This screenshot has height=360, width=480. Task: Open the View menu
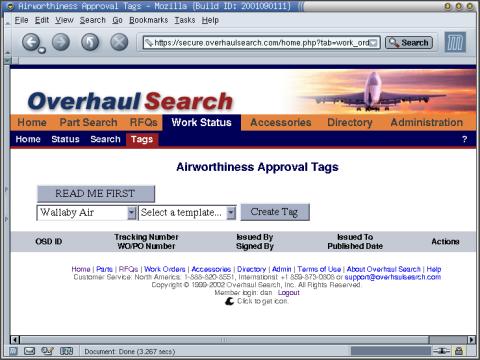coord(64,20)
